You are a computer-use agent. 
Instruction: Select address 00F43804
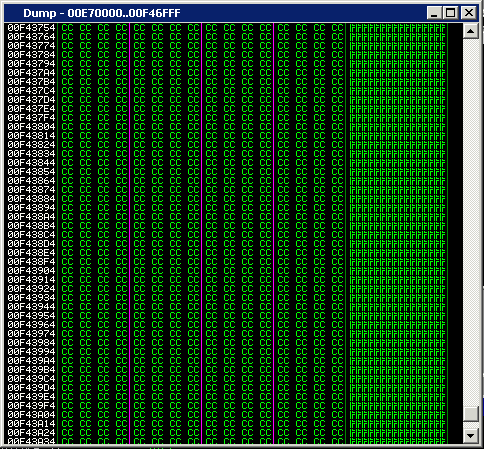(x=31, y=127)
